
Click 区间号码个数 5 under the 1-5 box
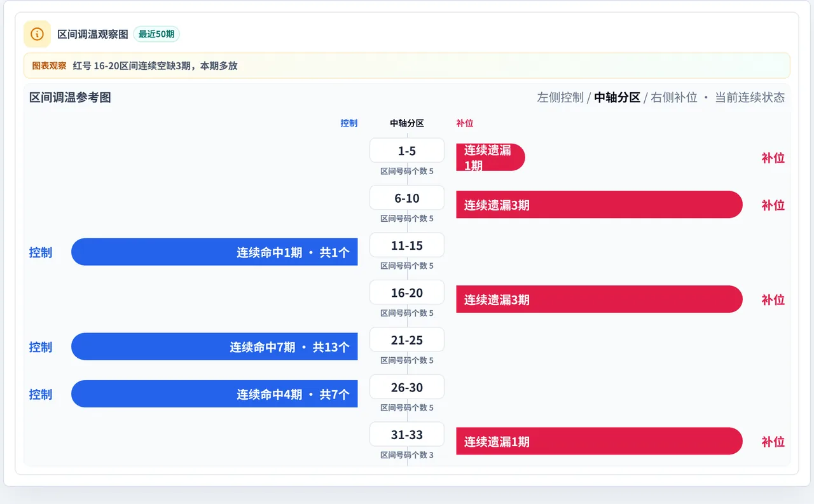tap(407, 171)
